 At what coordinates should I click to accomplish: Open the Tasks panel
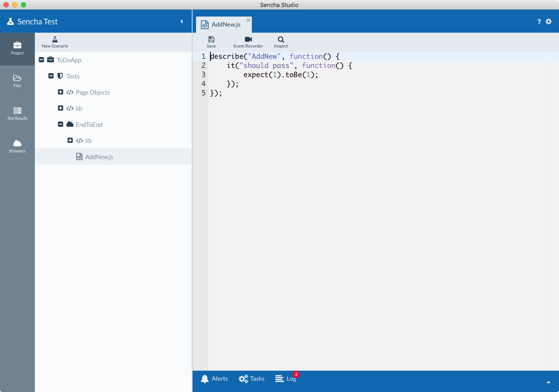252,379
